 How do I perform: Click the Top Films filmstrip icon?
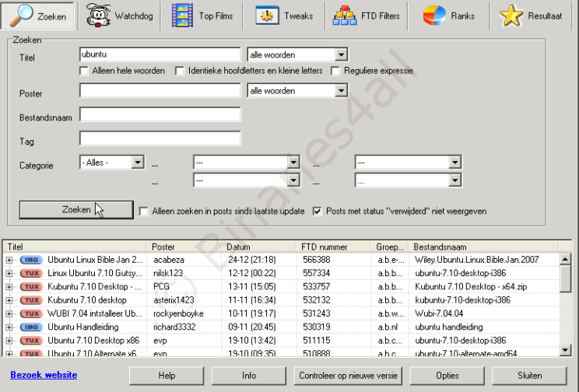tap(182, 16)
